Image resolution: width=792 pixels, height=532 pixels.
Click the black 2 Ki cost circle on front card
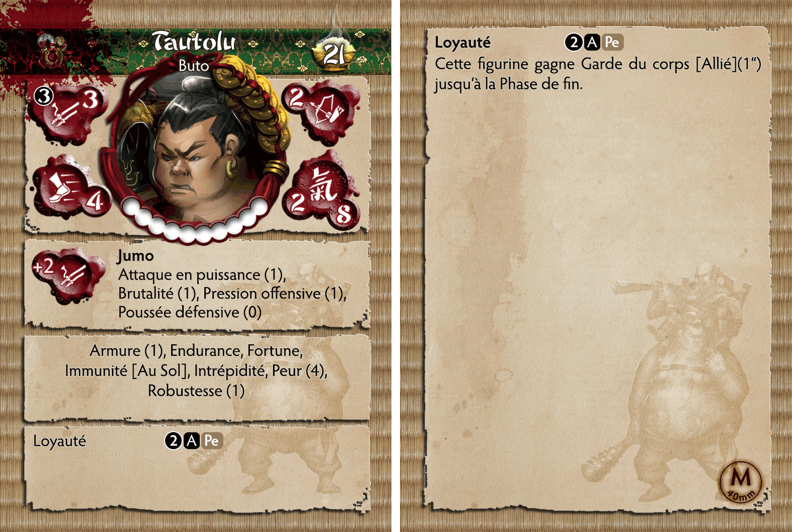point(173,441)
